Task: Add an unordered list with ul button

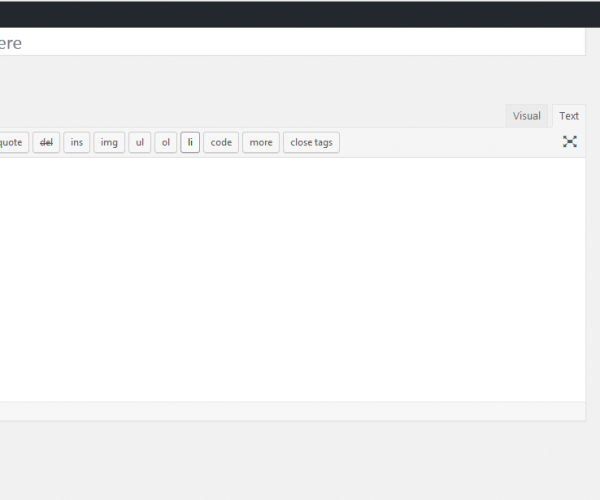Action: (x=140, y=142)
